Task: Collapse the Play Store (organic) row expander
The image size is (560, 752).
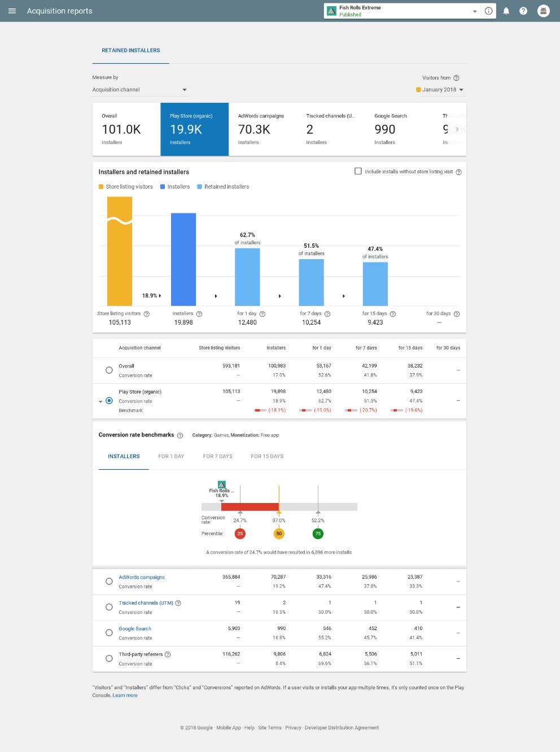Action: (x=100, y=401)
